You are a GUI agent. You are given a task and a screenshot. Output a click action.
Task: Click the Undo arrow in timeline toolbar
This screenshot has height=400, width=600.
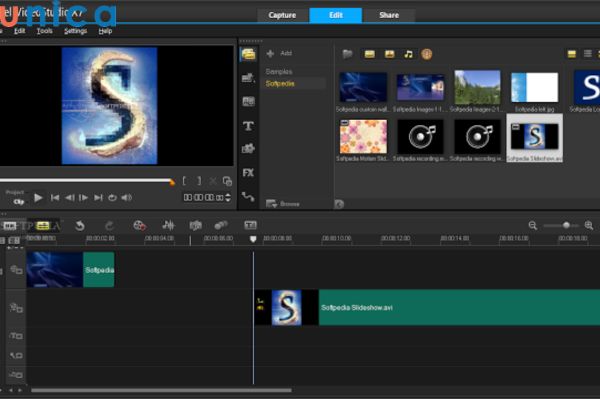(x=80, y=226)
